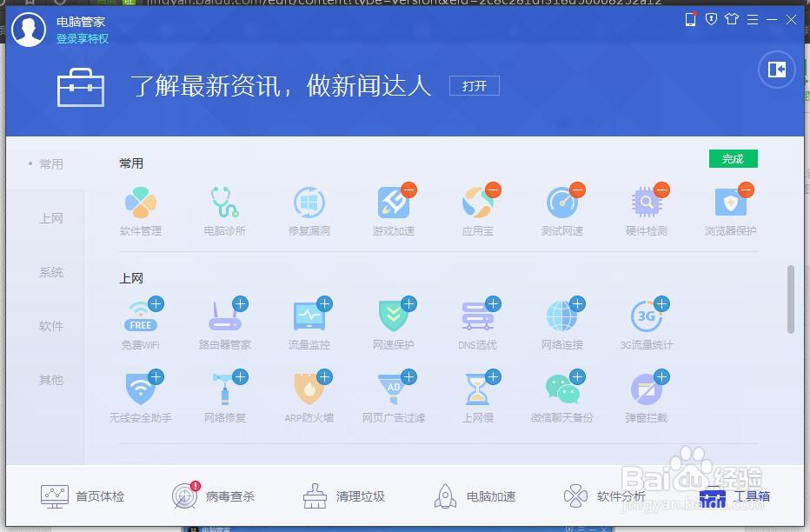This screenshot has width=810, height=532.
Task: Collapse the window with the side-panel icon
Action: pos(775,70)
